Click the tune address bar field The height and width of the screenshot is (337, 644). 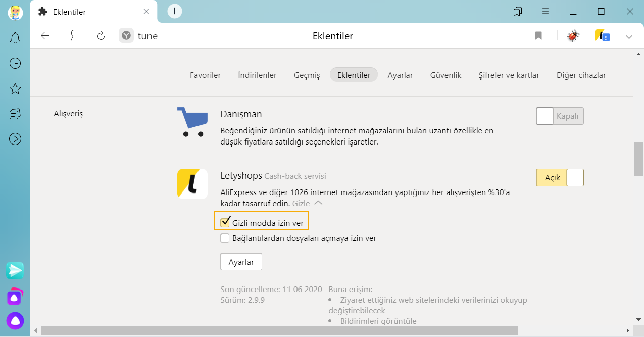(148, 36)
